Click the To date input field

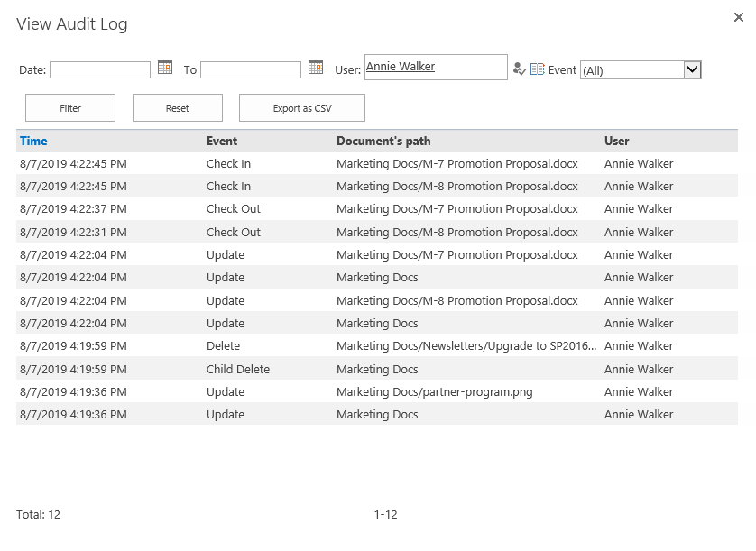click(251, 70)
